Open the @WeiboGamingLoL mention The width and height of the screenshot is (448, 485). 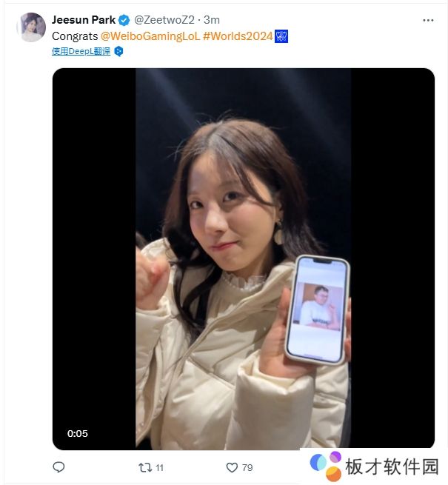pyautogui.click(x=150, y=36)
